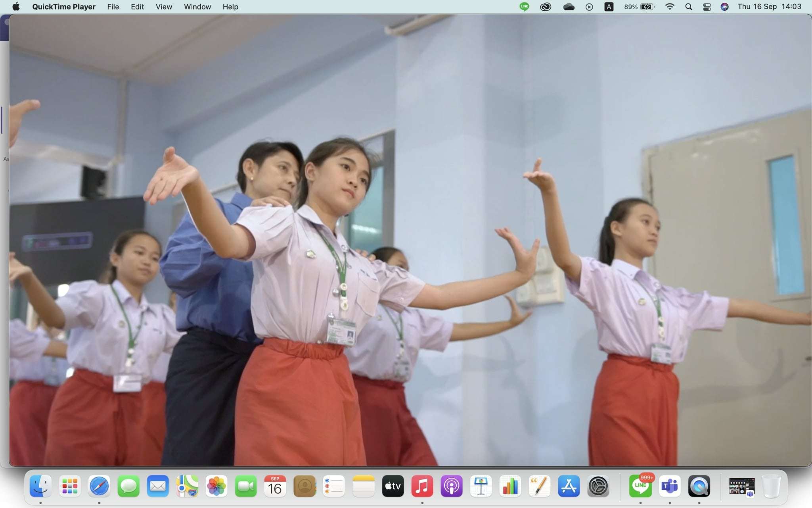Open Control Center in the menu bar

(707, 7)
